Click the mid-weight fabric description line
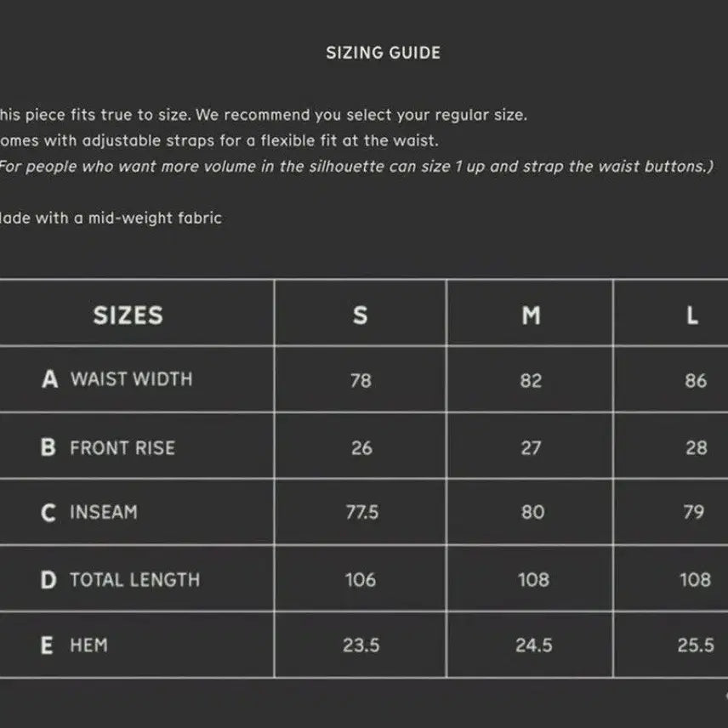The height and width of the screenshot is (728, 728). (x=111, y=218)
